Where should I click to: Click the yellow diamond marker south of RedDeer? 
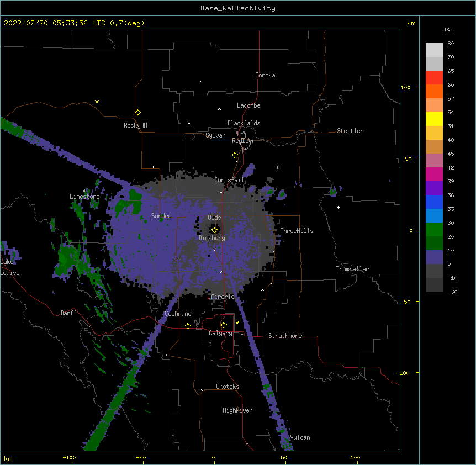click(235, 155)
